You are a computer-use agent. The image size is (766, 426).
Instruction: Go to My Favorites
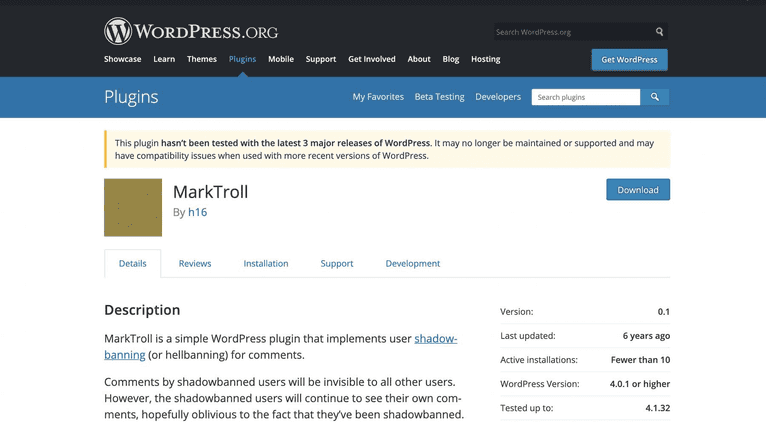pos(378,97)
